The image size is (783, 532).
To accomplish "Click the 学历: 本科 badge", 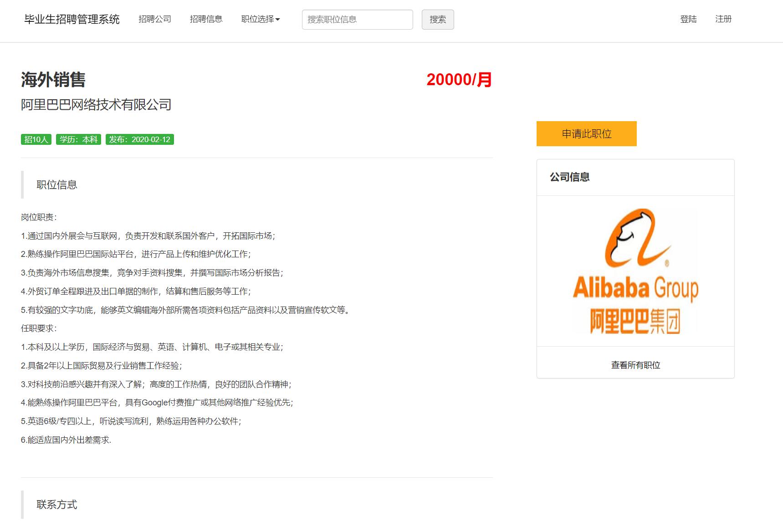I will (79, 139).
